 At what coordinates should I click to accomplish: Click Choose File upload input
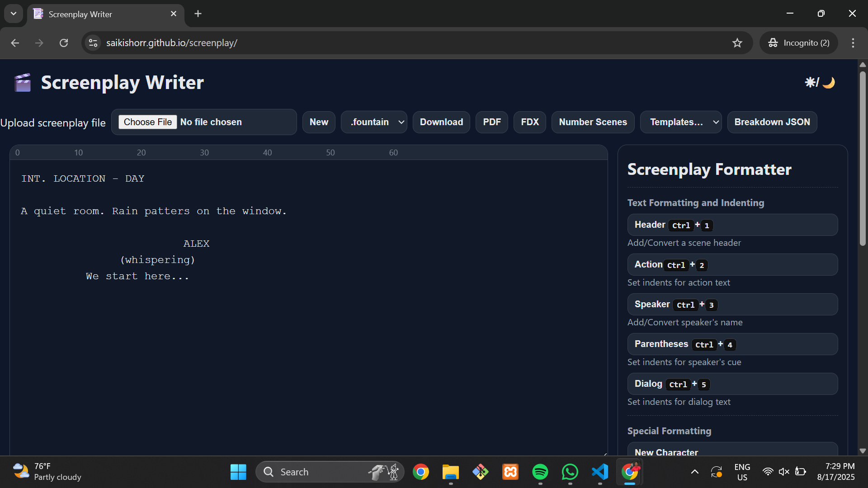point(148,122)
